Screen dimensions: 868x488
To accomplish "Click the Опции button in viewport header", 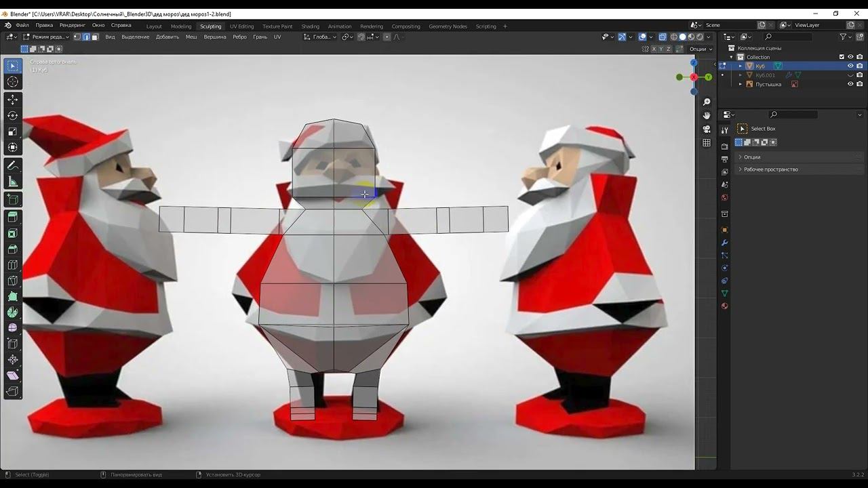I will tap(700, 49).
